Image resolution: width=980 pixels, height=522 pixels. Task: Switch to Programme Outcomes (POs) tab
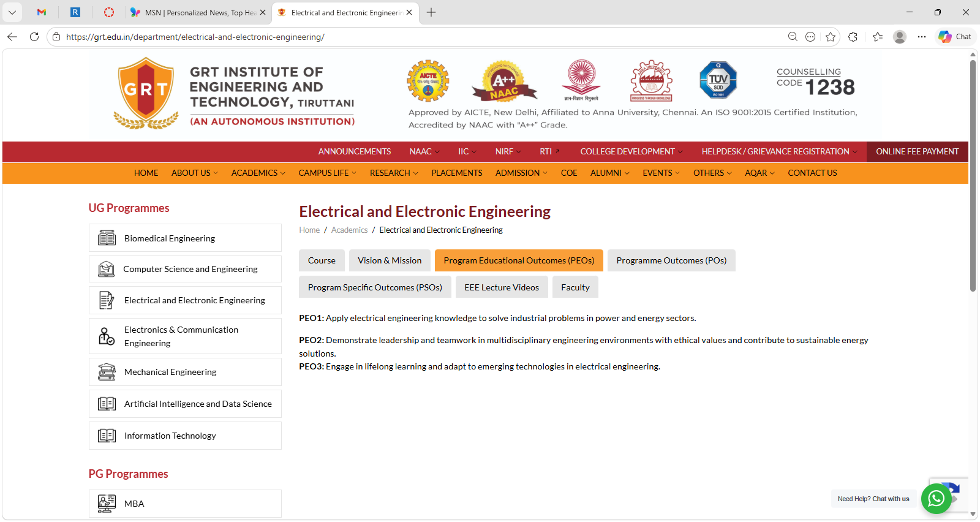[671, 260]
